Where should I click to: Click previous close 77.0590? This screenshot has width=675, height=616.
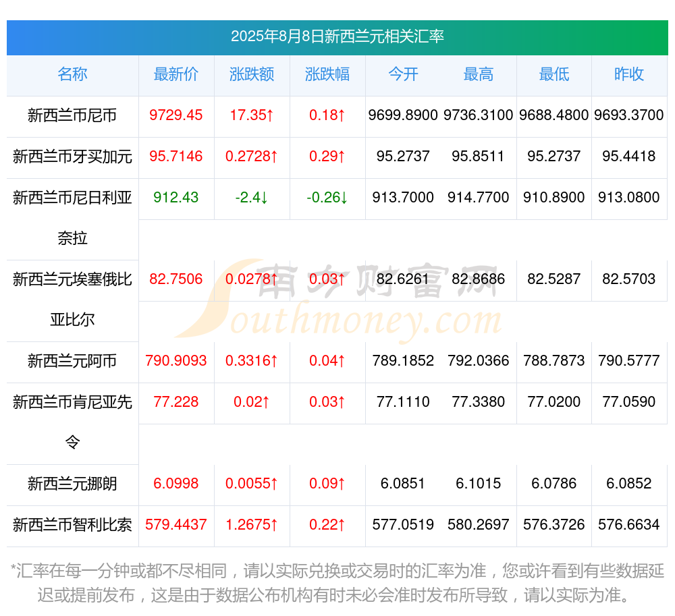629,401
